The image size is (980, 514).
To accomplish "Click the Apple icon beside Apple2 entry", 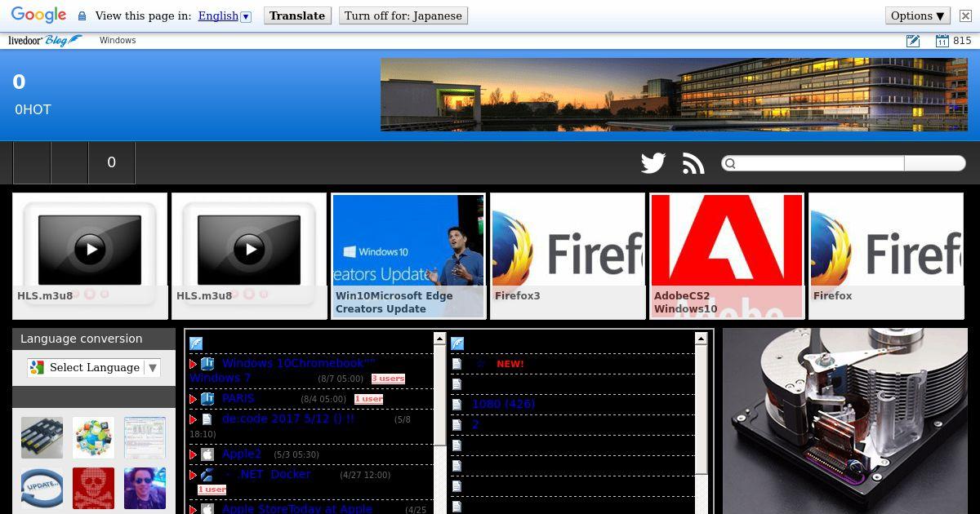I will pos(207,454).
